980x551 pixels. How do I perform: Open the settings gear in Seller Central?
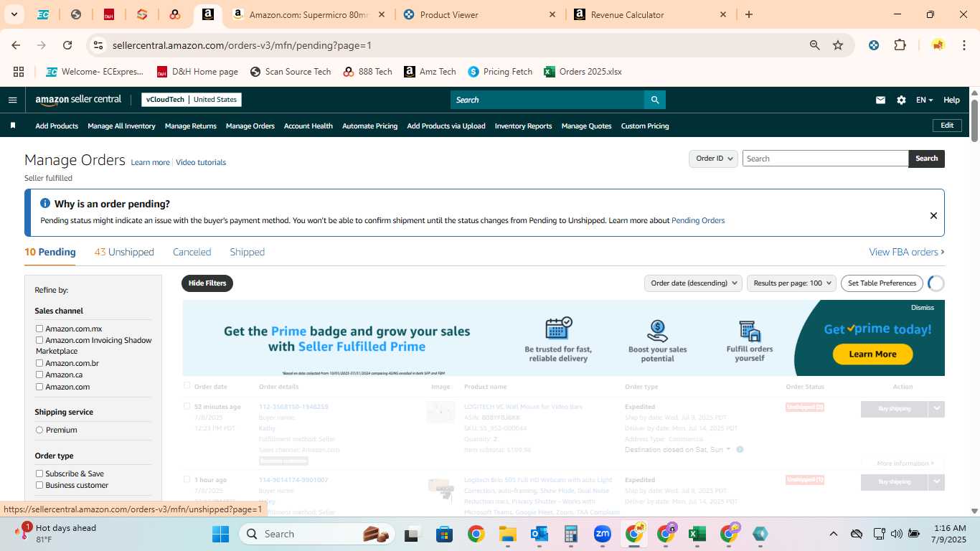tap(901, 100)
